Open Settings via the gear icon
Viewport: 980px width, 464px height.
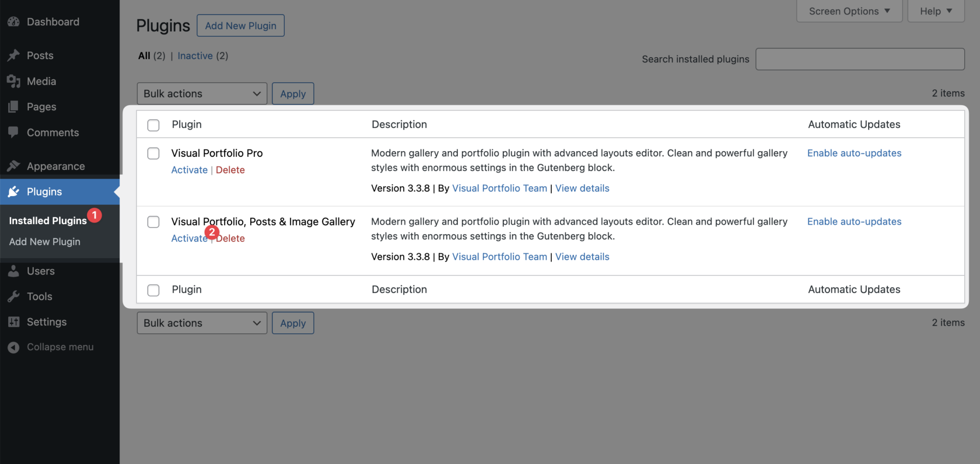tap(14, 322)
